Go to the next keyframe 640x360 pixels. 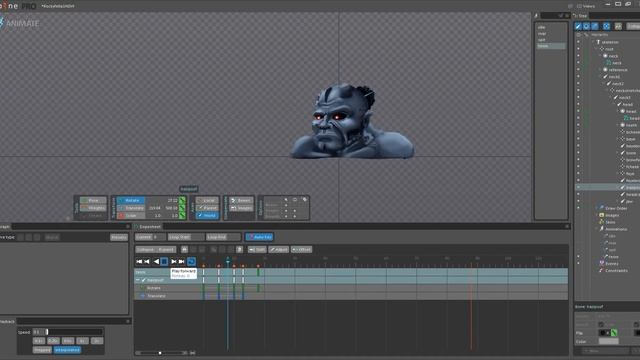[173, 261]
